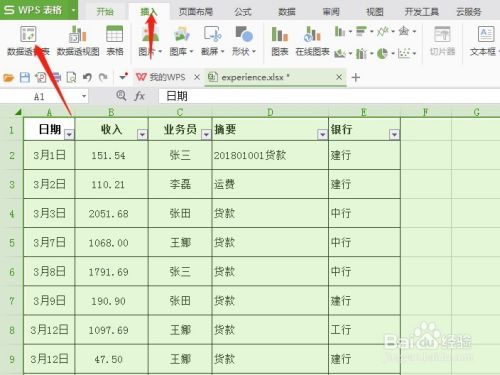Select cell with 工行

pos(364,330)
